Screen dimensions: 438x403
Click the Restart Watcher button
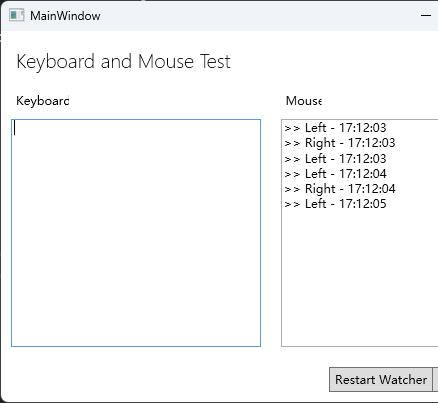pyautogui.click(x=380, y=379)
